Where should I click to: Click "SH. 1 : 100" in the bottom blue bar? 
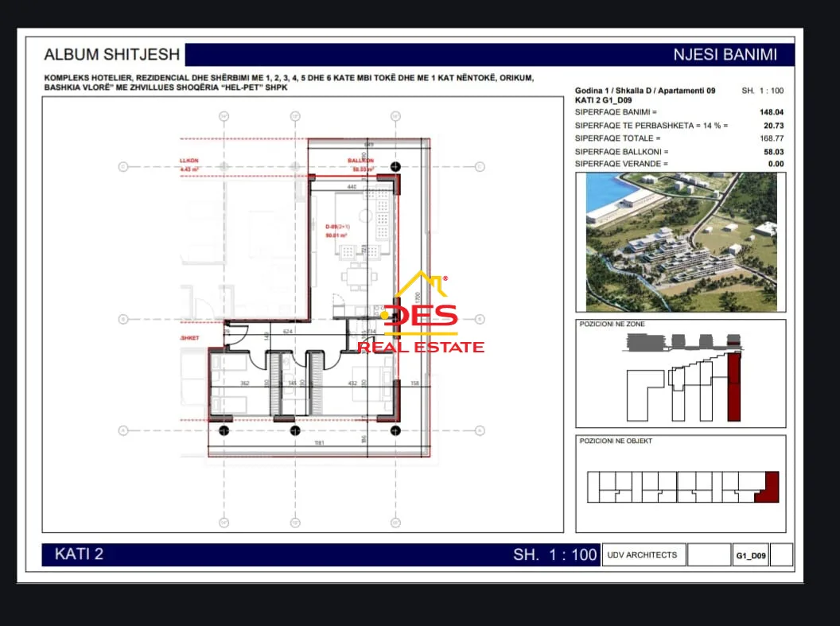click(x=554, y=554)
